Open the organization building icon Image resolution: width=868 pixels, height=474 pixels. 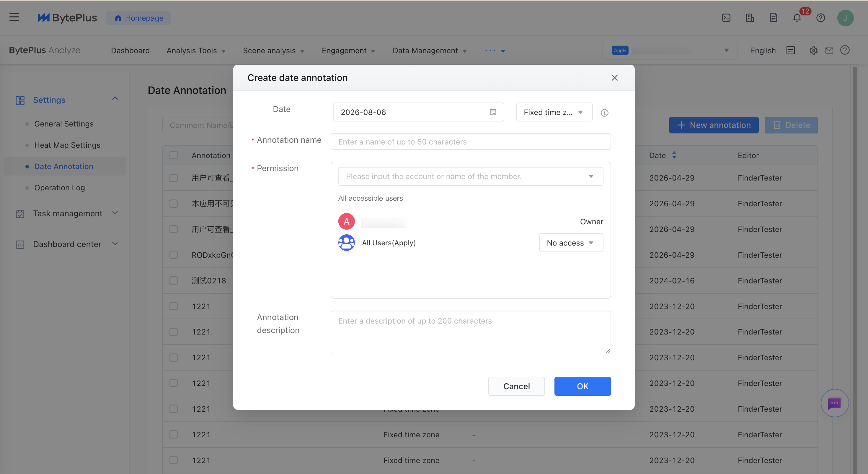click(x=750, y=18)
